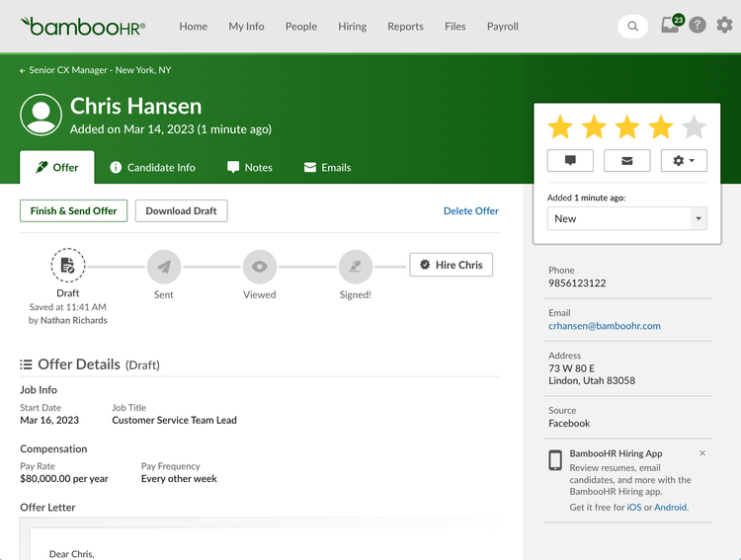Switch to the Candidate Info tab
The width and height of the screenshot is (741, 560).
point(152,168)
